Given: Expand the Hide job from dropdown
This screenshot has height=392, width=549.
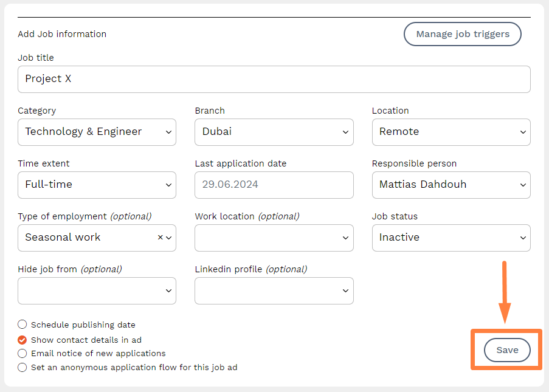Looking at the screenshot, I should point(97,291).
